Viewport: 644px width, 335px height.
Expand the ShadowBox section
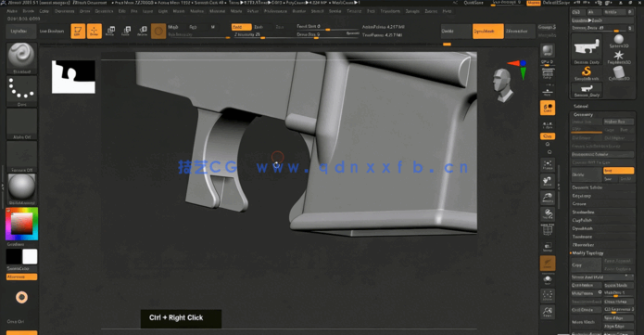(583, 212)
